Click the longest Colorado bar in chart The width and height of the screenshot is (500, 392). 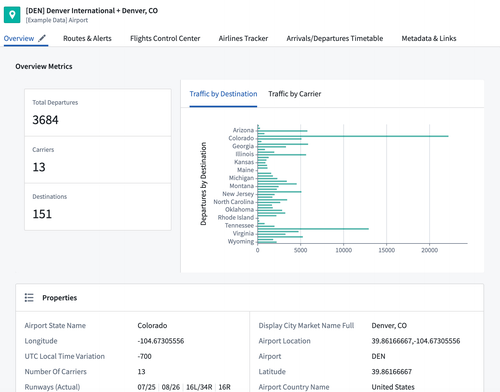tap(353, 136)
